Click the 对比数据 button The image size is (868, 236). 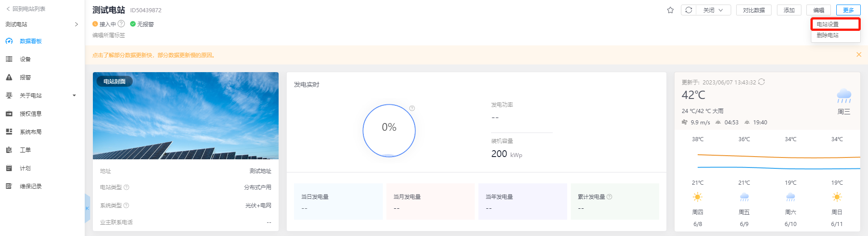pyautogui.click(x=753, y=10)
